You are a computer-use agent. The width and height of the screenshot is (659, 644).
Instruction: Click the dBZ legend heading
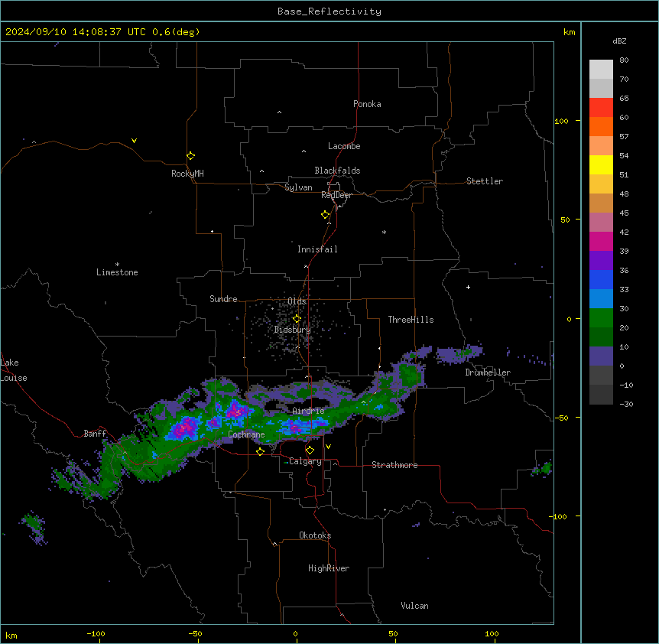[619, 41]
